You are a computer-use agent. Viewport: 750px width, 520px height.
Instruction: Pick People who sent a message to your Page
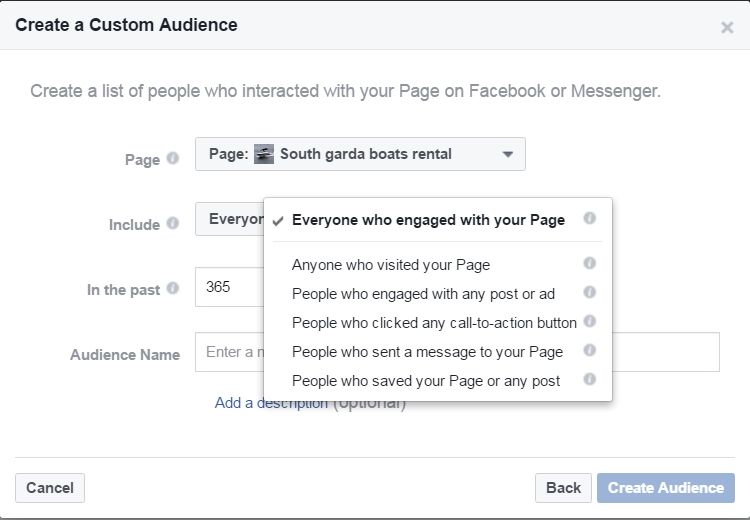click(x=437, y=352)
